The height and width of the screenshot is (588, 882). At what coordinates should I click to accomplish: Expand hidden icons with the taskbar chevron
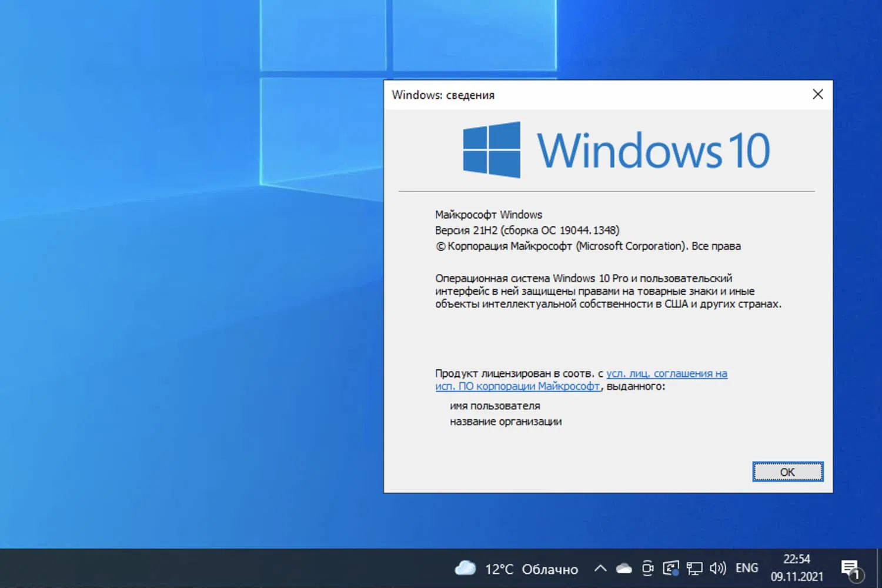600,568
